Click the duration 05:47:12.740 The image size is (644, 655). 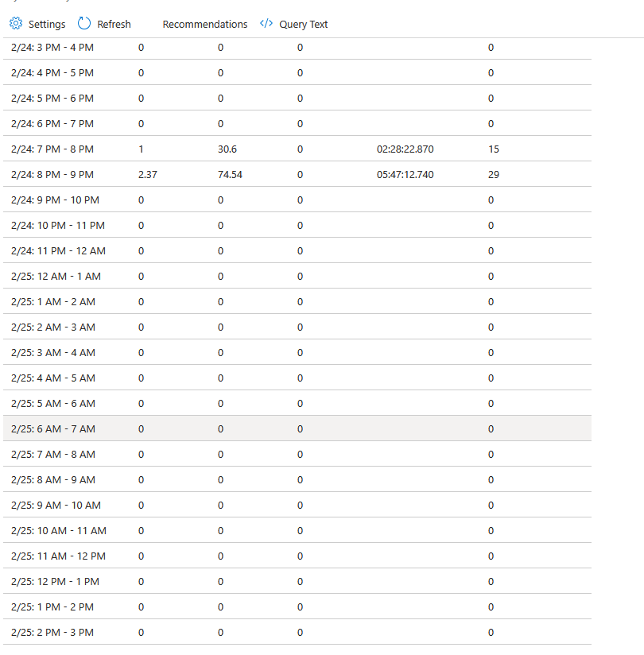click(405, 175)
